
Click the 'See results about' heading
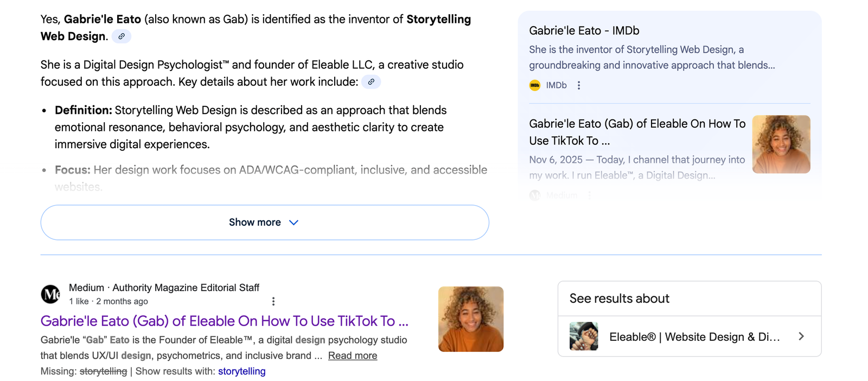pos(620,299)
